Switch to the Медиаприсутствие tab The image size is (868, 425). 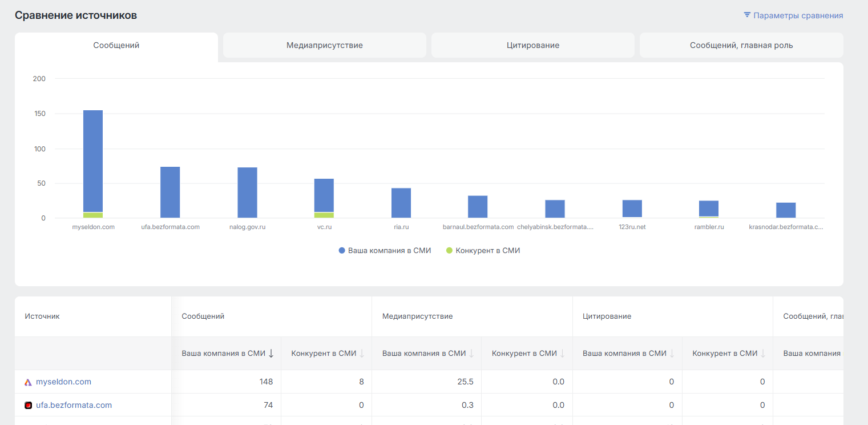(325, 45)
